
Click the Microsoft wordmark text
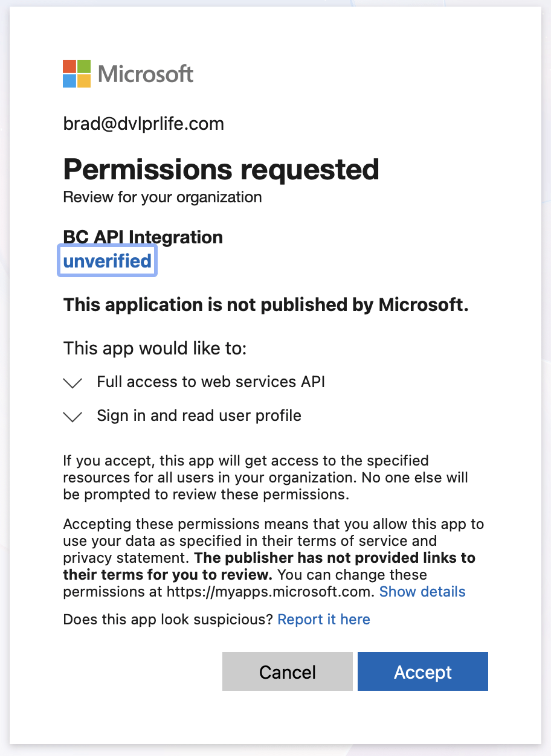click(146, 74)
